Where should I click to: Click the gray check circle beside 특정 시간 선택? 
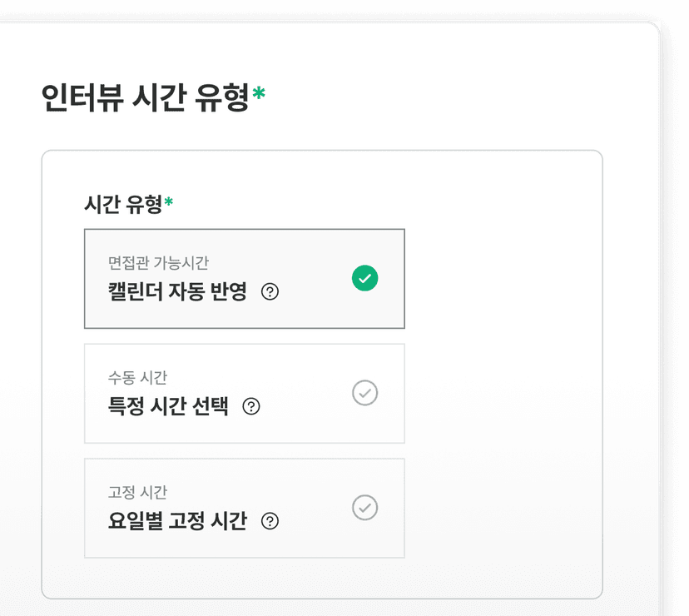tap(364, 393)
